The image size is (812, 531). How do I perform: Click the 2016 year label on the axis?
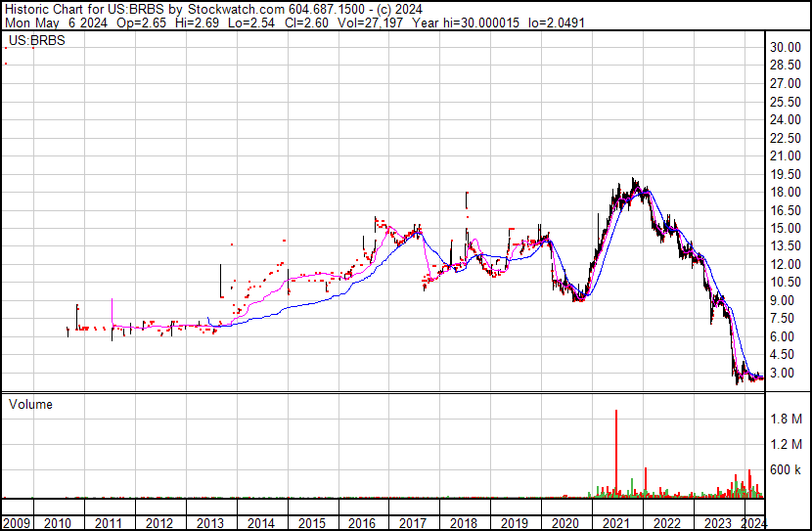pyautogui.click(x=361, y=523)
